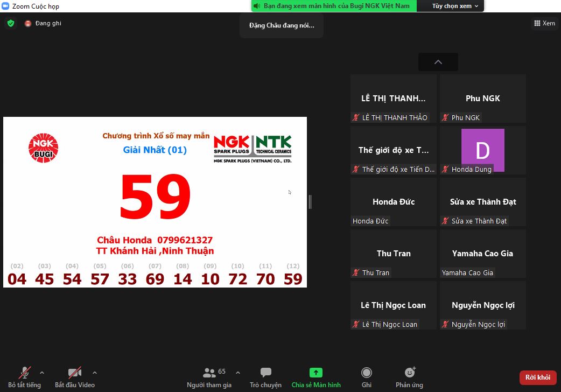Open the Tùy chọn xem dropdown
The image size is (561, 392).
tap(455, 6)
